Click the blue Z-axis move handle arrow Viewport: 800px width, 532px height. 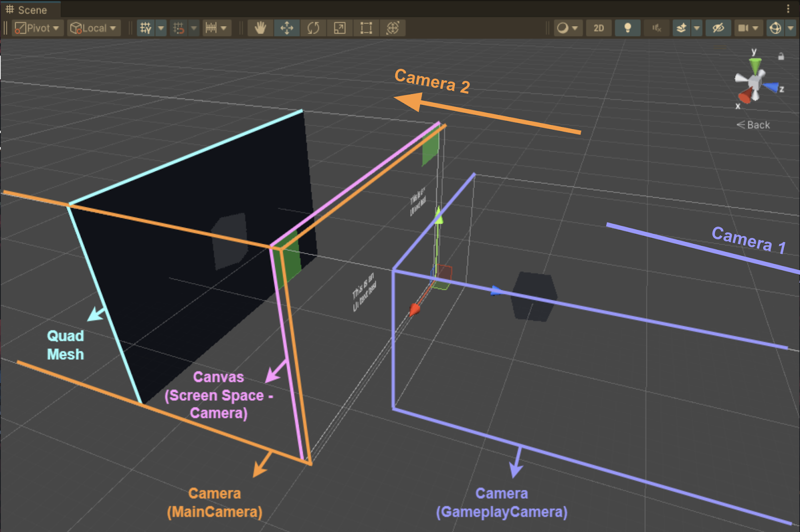pyautogui.click(x=496, y=291)
